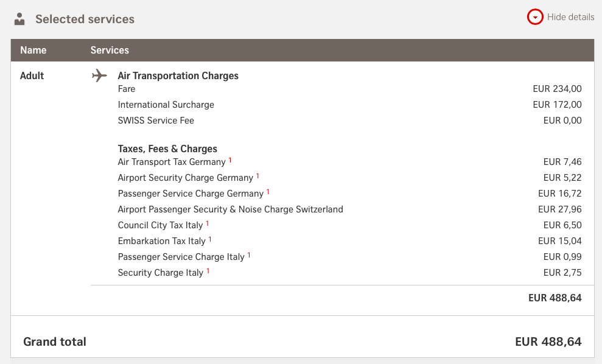
Task: Click the Grand total amount EUR 488,64
Action: tap(548, 341)
